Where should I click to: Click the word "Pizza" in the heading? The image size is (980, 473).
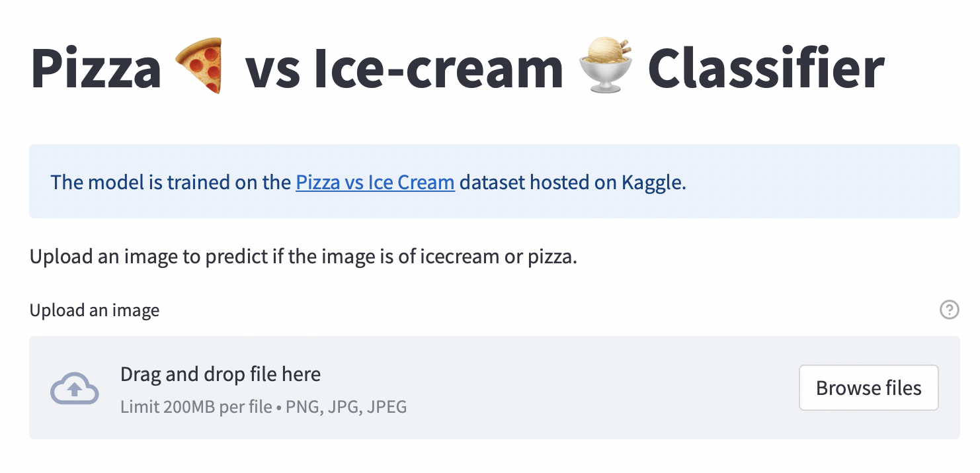pyautogui.click(x=96, y=68)
